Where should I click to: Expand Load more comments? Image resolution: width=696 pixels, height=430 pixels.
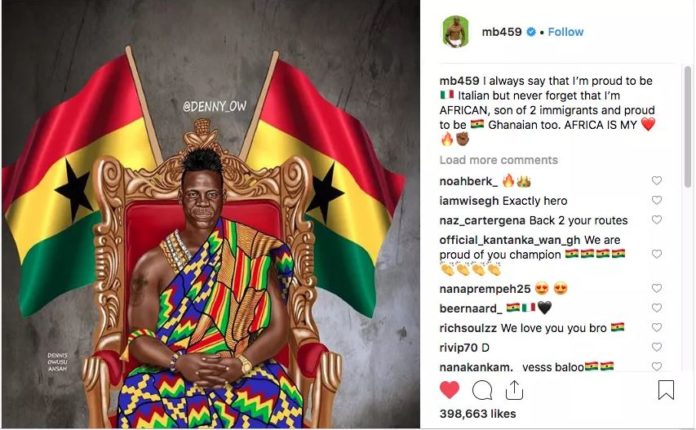(498, 160)
